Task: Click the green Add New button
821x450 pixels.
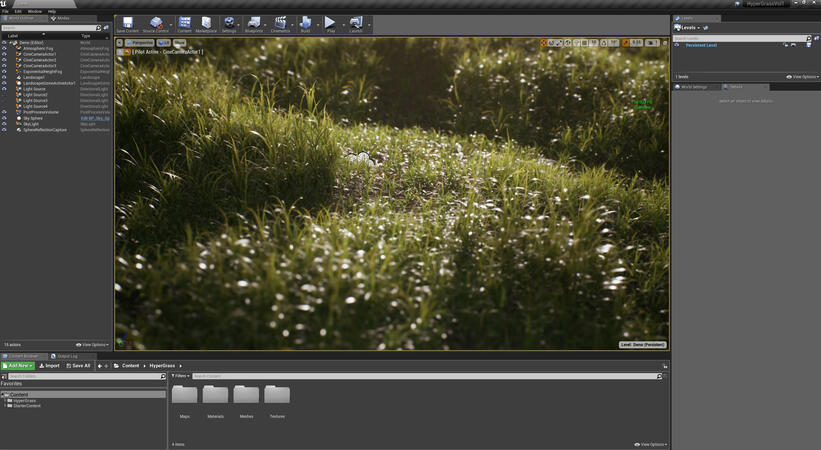Action: [x=18, y=366]
